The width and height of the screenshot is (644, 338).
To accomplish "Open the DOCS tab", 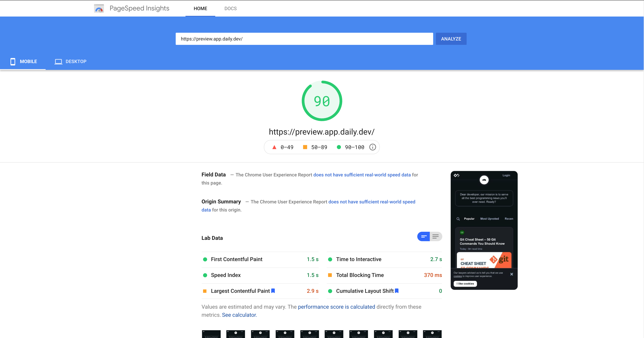I will 230,8.
